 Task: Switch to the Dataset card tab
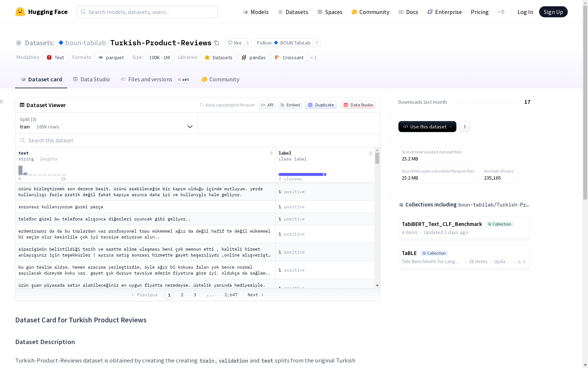click(41, 79)
